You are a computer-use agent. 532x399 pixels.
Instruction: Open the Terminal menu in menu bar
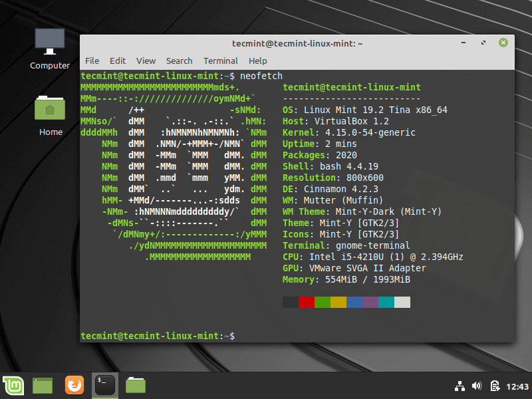tap(220, 61)
